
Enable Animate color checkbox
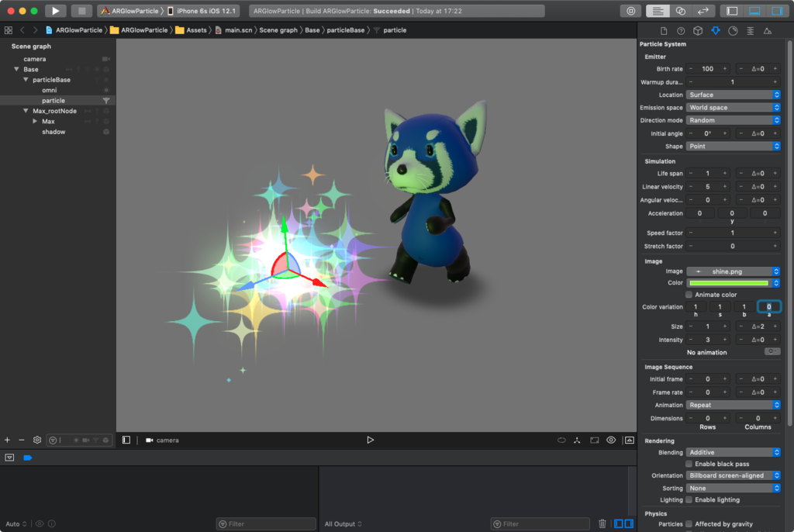point(689,295)
